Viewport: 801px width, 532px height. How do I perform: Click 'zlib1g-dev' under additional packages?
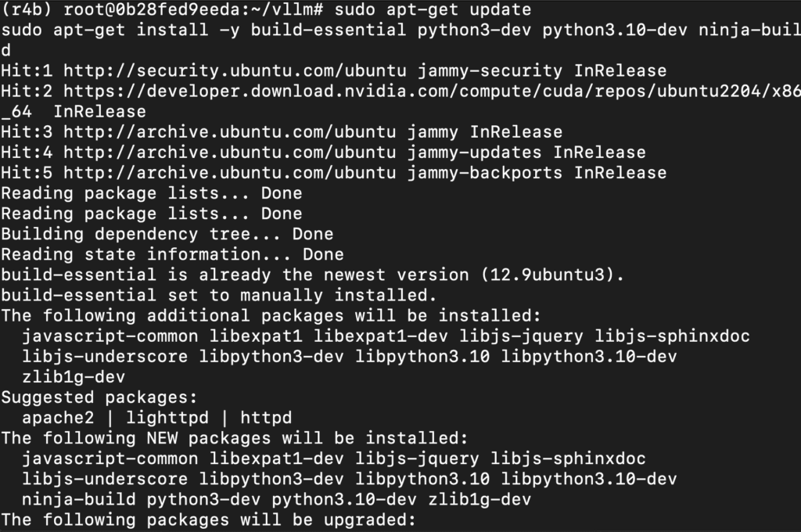click(74, 377)
